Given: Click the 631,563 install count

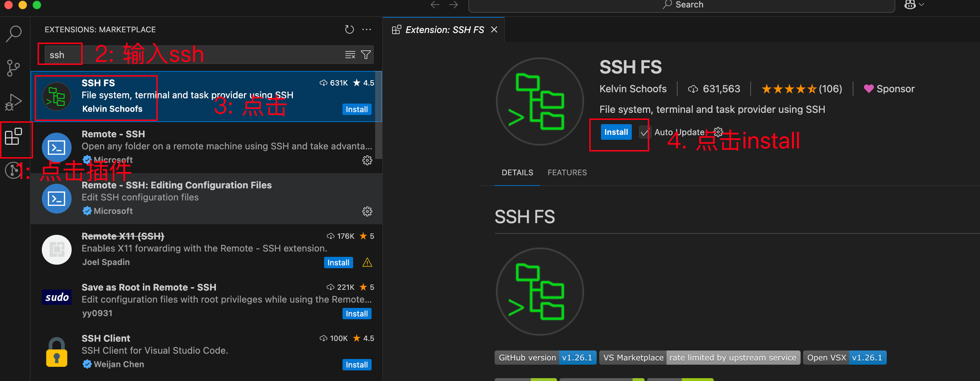Looking at the screenshot, I should click(x=714, y=89).
